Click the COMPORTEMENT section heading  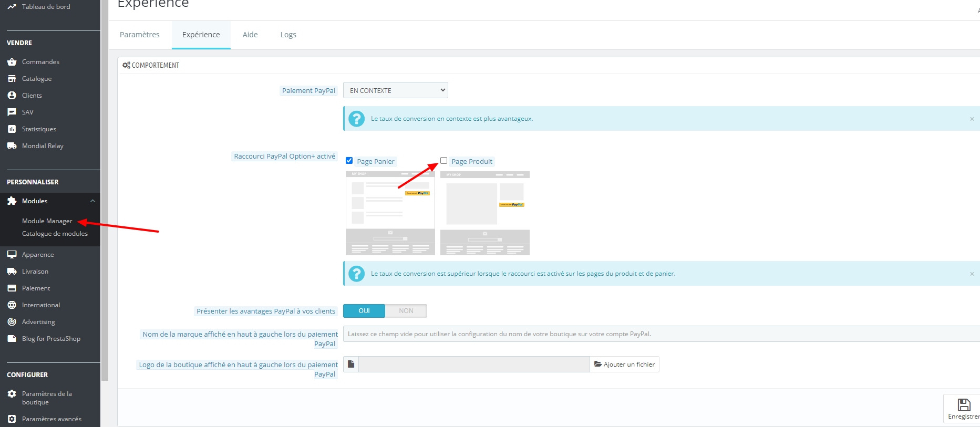[156, 65]
